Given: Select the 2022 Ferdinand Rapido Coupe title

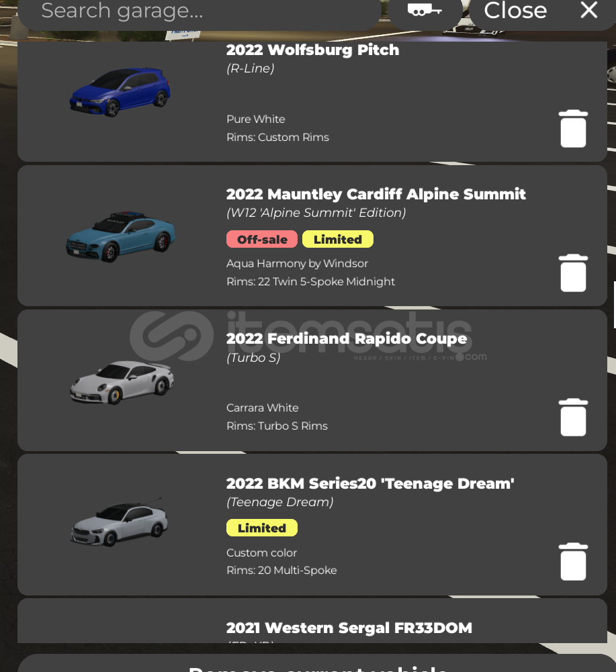Looking at the screenshot, I should click(347, 338).
